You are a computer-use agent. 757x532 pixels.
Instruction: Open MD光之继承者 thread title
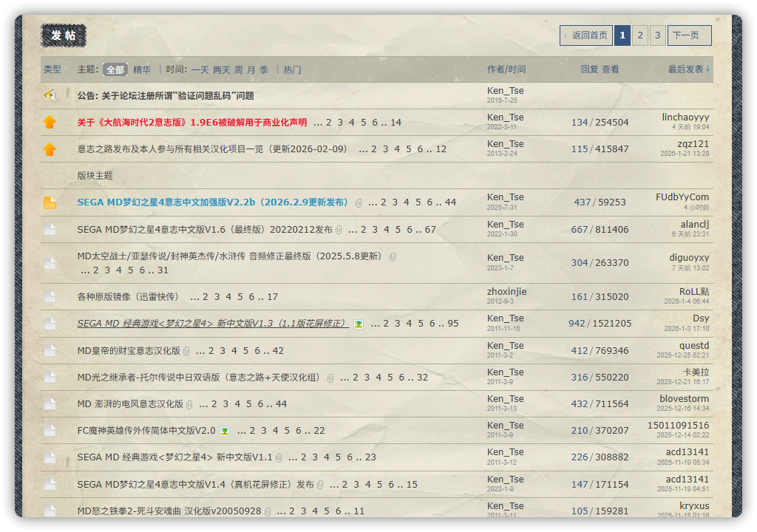[x=199, y=378]
